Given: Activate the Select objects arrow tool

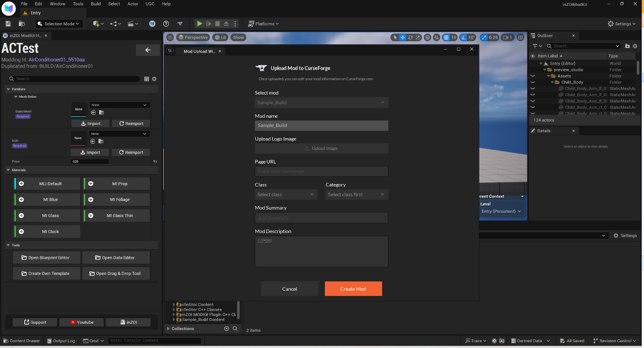Looking at the screenshot, I should 395,37.
